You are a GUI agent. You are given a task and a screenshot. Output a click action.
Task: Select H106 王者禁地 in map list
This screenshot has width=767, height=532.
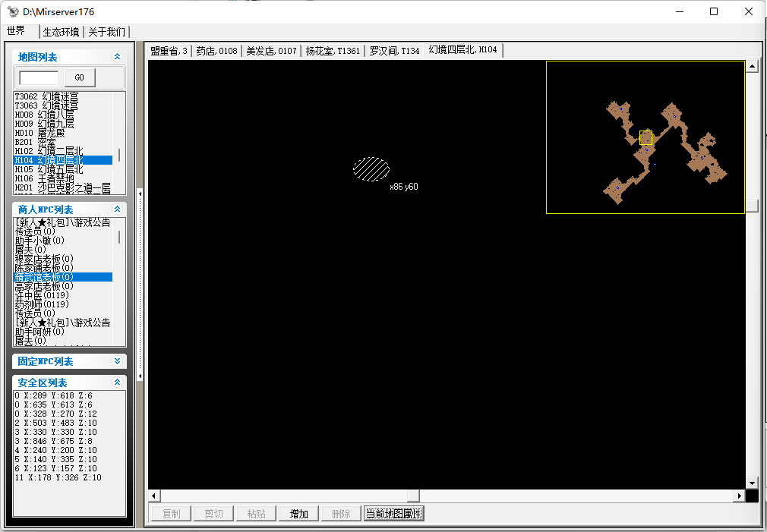(62, 178)
